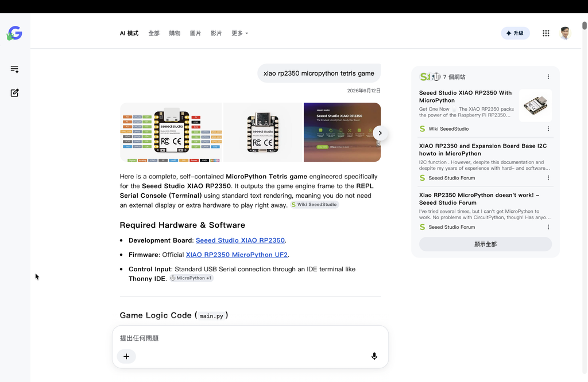
Task: Open the Seeed Studio XIAO RP2350 link
Action: 240,240
